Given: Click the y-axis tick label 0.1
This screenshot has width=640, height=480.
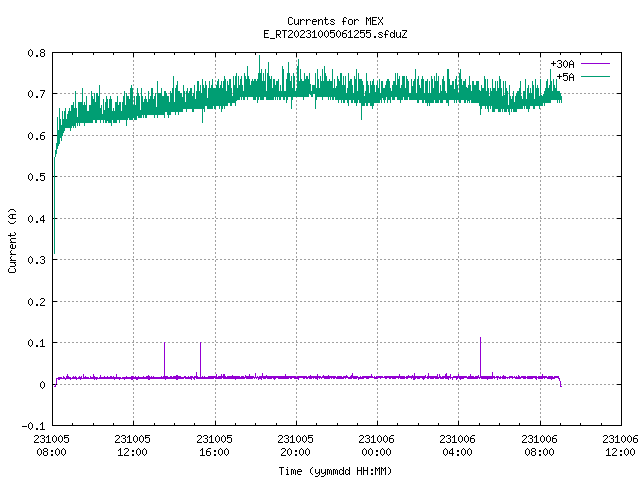Looking at the screenshot, I should coord(36,343).
